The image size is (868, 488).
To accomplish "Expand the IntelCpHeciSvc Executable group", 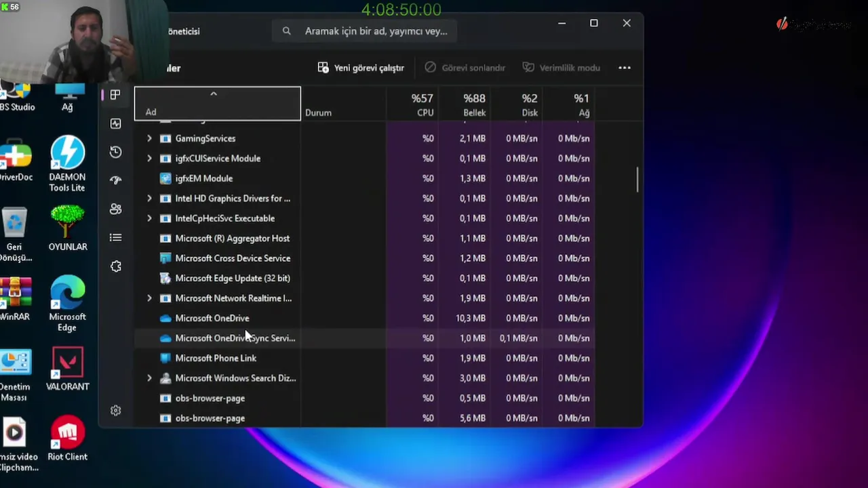I will point(149,218).
